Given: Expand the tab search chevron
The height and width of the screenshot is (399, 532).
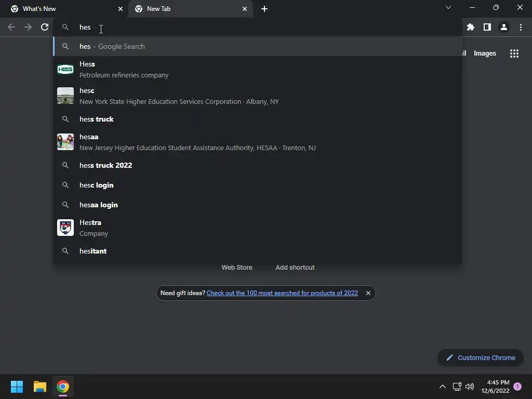Looking at the screenshot, I should [x=448, y=7].
